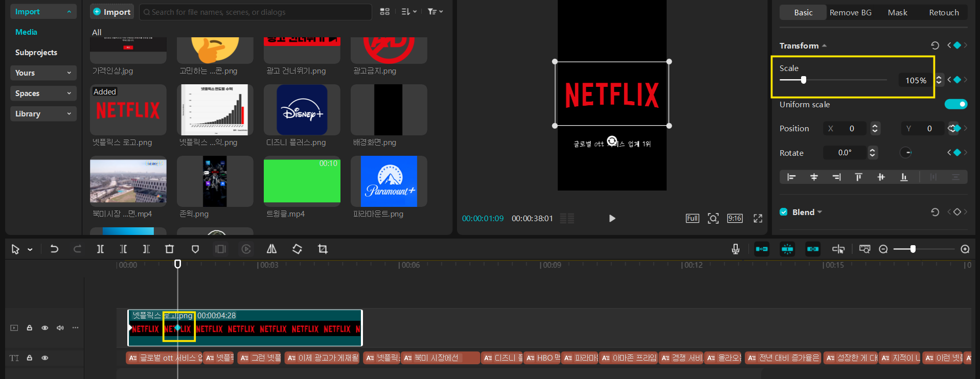Play the preview video
The height and width of the screenshot is (379, 980).
pos(612,219)
